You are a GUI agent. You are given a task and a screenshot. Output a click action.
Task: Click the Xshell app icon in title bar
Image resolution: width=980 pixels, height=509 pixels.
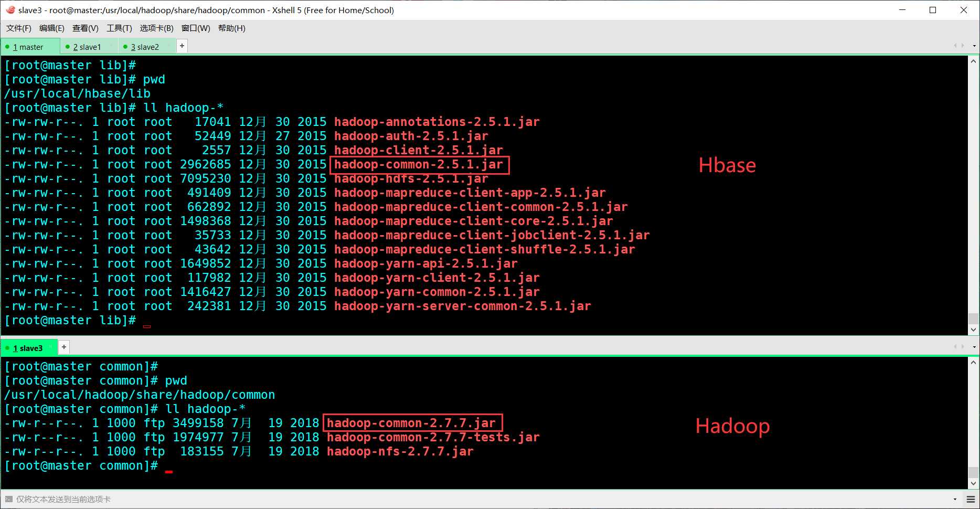click(x=10, y=10)
